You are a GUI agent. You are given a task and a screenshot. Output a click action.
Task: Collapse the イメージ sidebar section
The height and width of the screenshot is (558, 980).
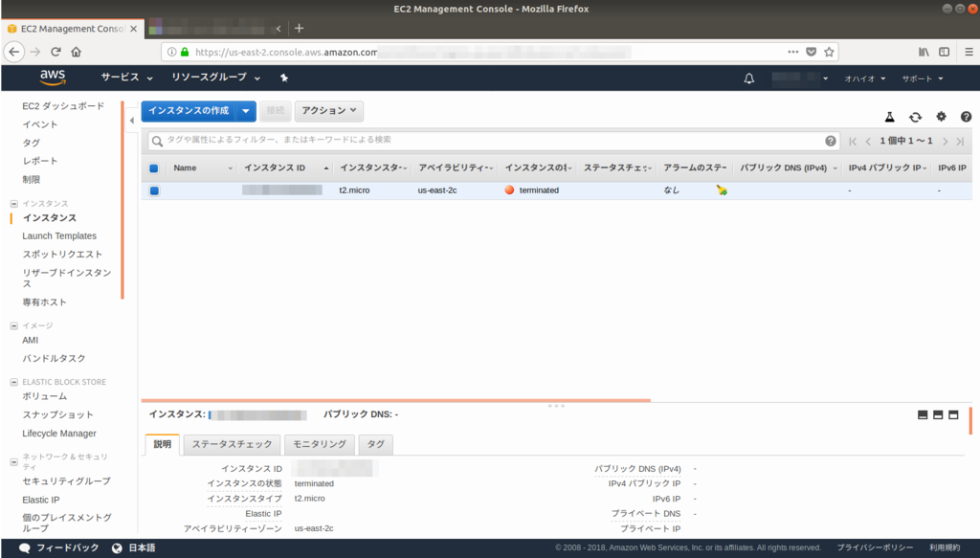click(13, 325)
